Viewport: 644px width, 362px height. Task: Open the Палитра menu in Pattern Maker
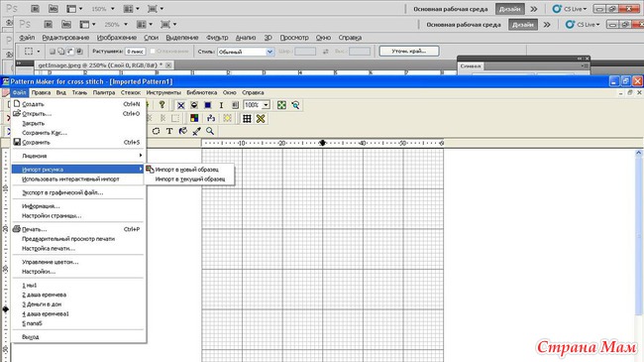(x=104, y=92)
